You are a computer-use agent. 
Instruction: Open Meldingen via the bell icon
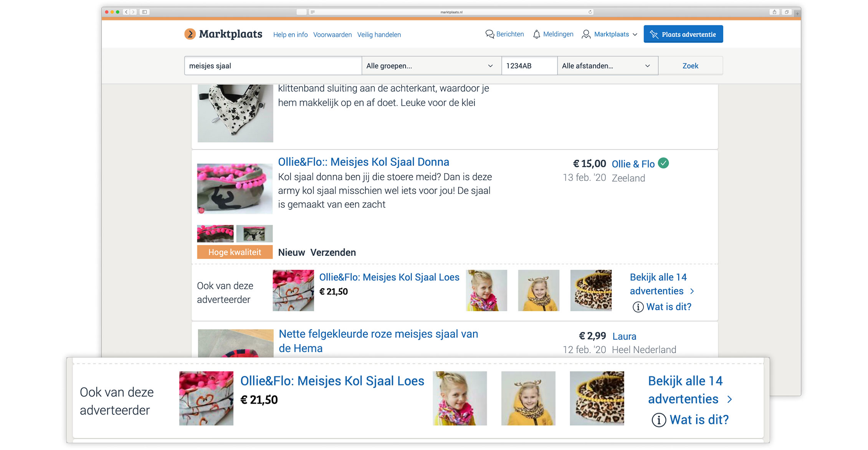point(536,35)
